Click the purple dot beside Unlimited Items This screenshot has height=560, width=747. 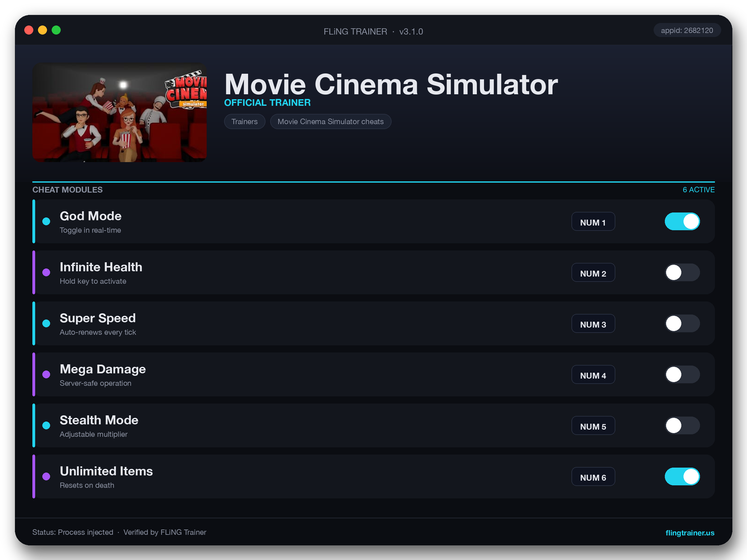click(46, 476)
